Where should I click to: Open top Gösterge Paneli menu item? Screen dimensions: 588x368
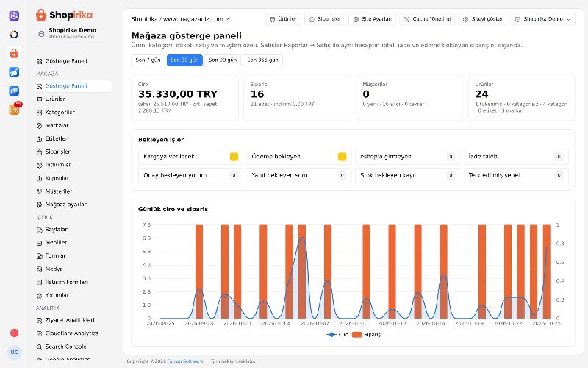(x=73, y=61)
